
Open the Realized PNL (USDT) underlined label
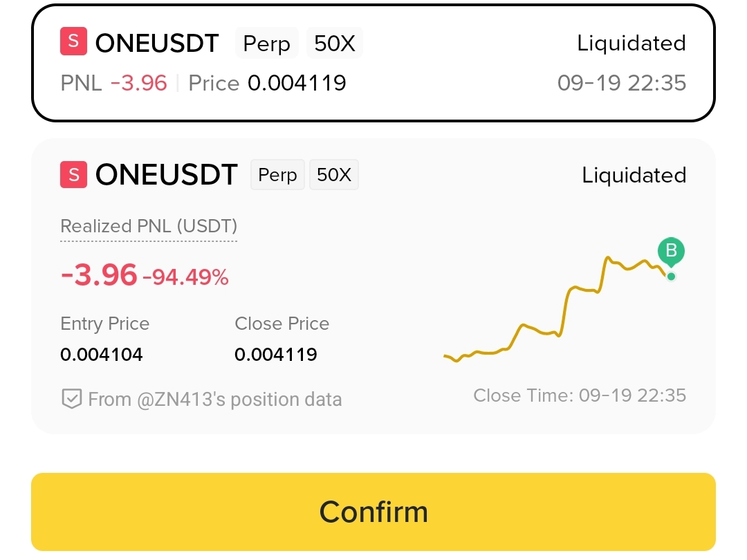point(149,227)
